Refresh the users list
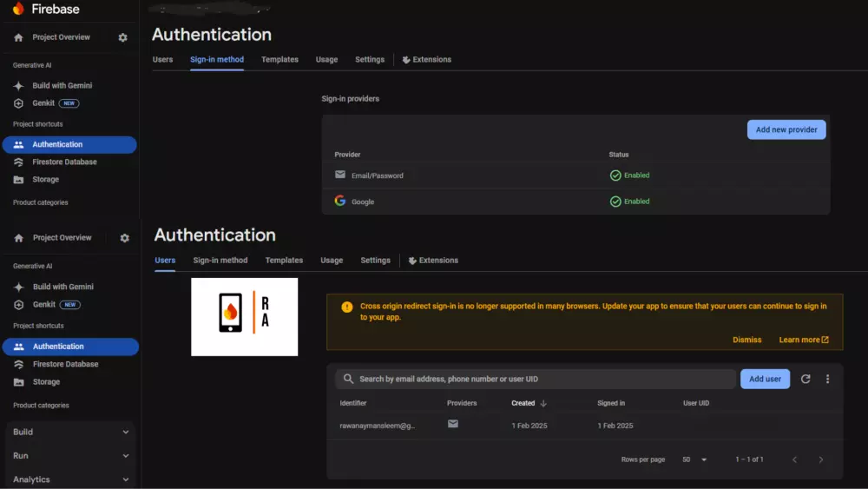This screenshot has height=489, width=868. 806,379
